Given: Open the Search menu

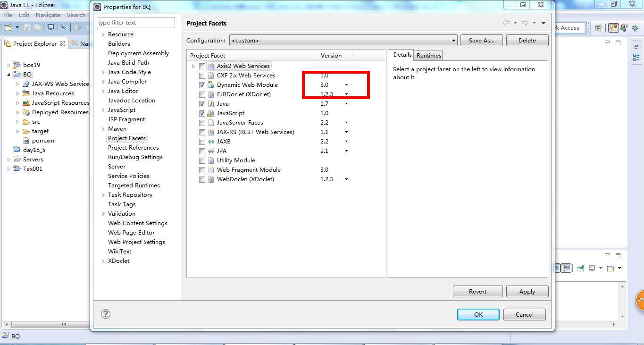Looking at the screenshot, I should [x=76, y=15].
